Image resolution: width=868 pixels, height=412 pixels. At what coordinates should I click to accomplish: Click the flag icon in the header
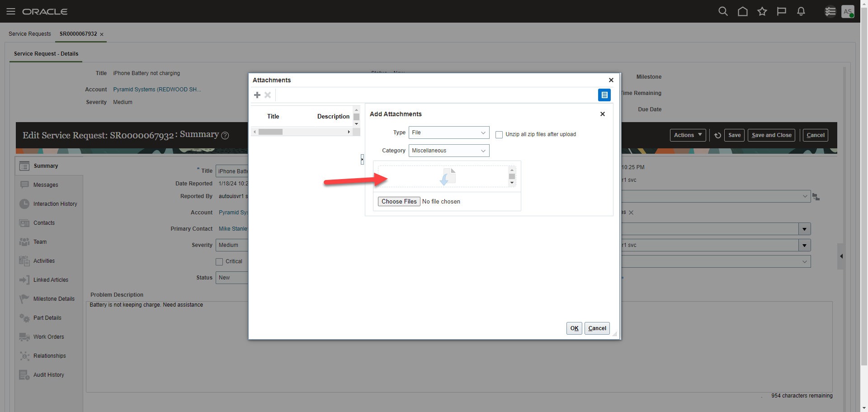coord(781,11)
